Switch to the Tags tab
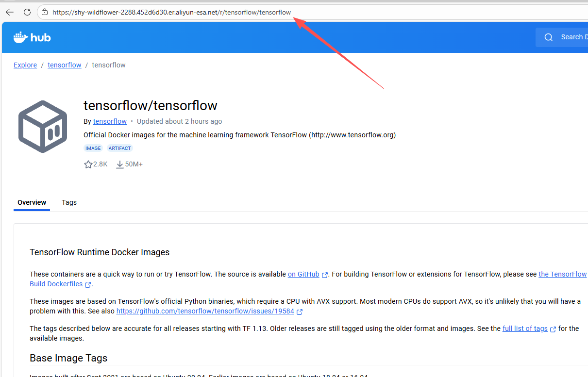Image resolution: width=588 pixels, height=377 pixels. coord(69,202)
